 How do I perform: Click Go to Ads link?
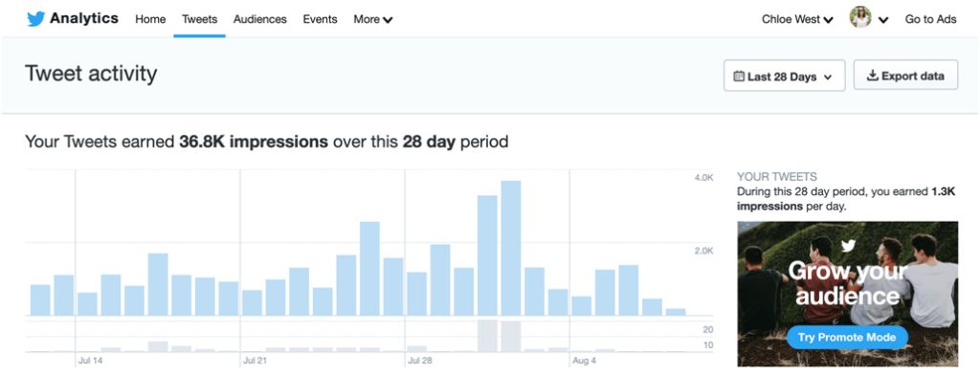point(930,19)
